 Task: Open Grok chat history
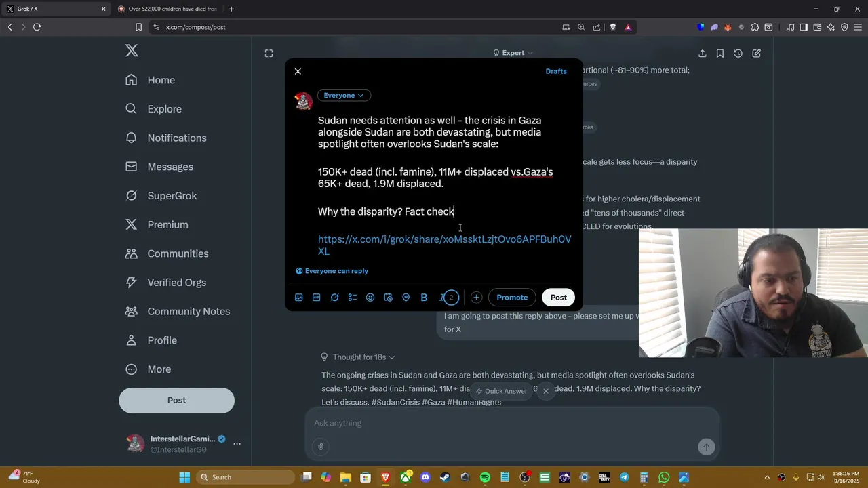click(x=738, y=54)
